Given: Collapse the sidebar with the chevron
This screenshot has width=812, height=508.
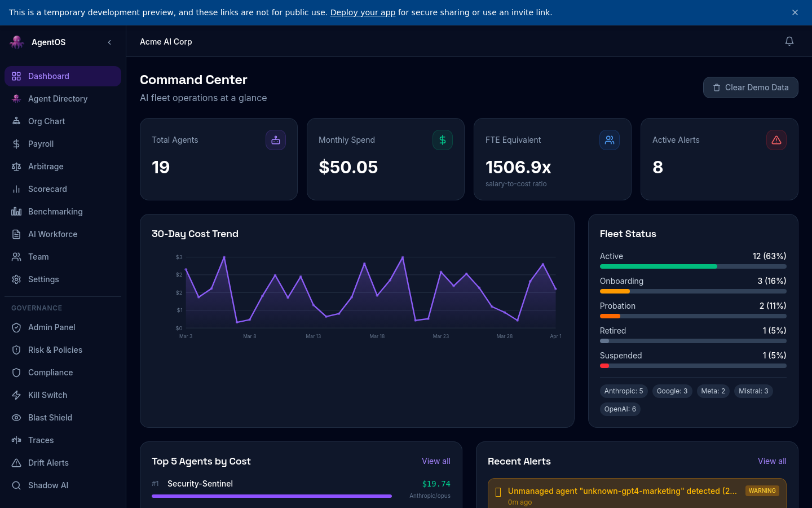Looking at the screenshot, I should point(109,42).
